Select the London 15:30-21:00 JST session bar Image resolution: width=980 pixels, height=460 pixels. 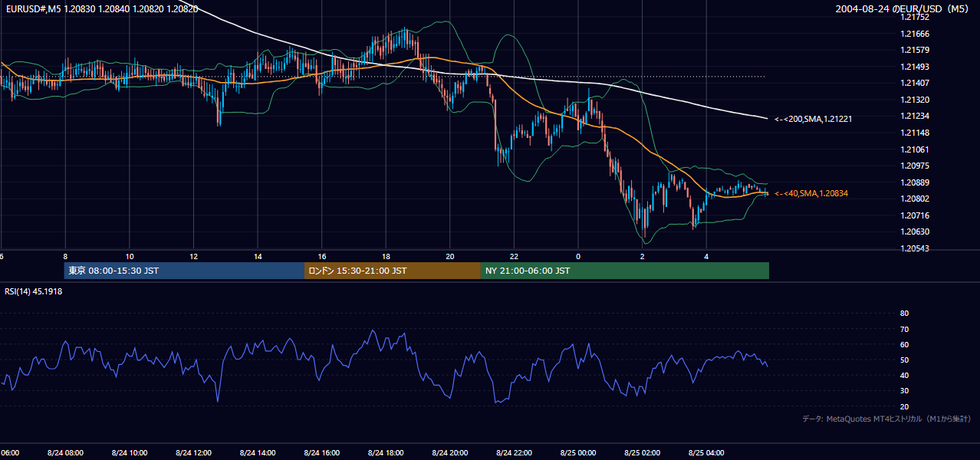(x=393, y=271)
